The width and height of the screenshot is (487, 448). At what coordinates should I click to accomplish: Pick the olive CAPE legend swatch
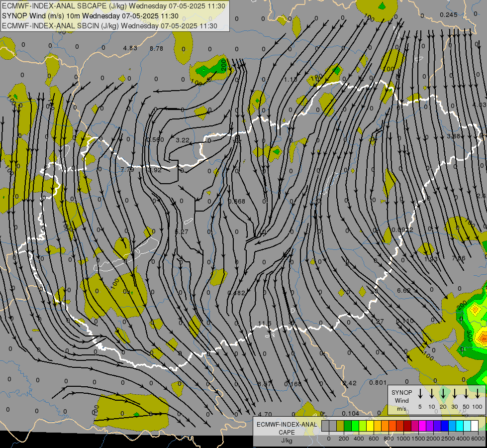(x=340, y=426)
